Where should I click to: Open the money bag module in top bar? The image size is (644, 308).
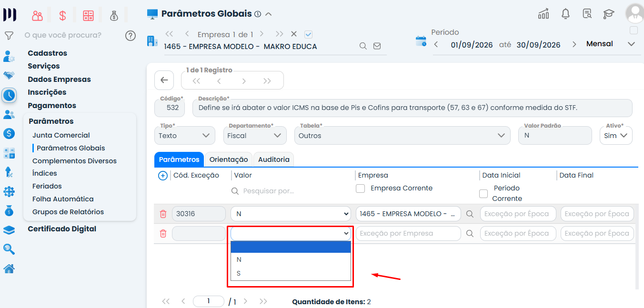click(114, 16)
